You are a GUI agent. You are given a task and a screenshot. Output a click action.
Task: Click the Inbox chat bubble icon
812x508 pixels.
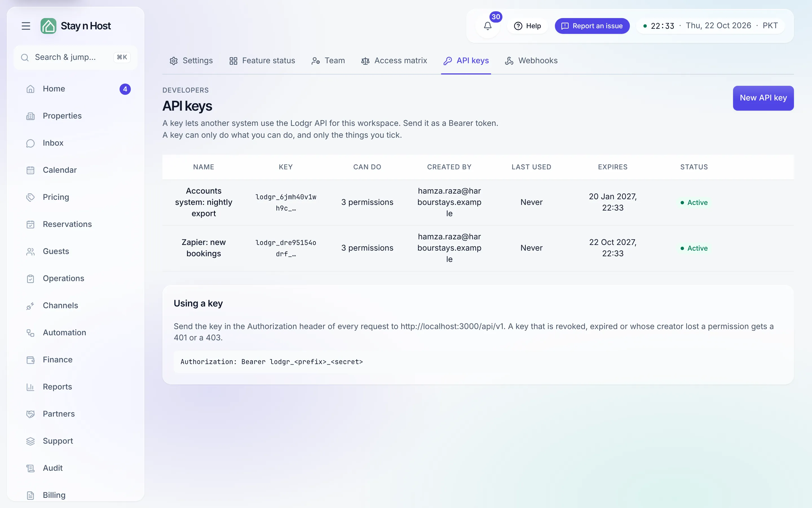pos(30,143)
